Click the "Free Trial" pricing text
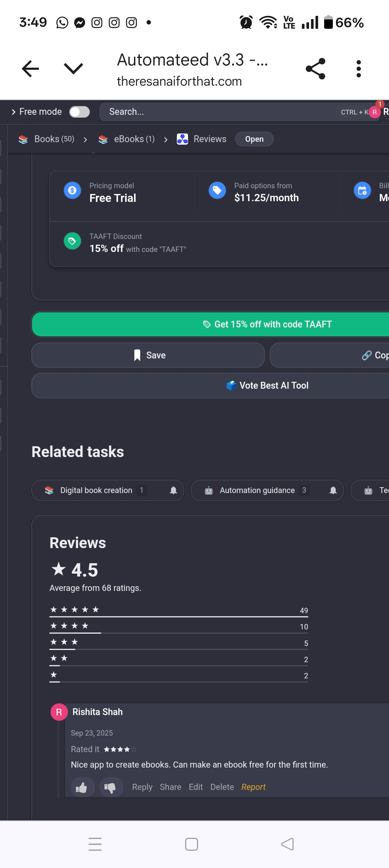Viewport: 389px width, 868px height. (113, 198)
